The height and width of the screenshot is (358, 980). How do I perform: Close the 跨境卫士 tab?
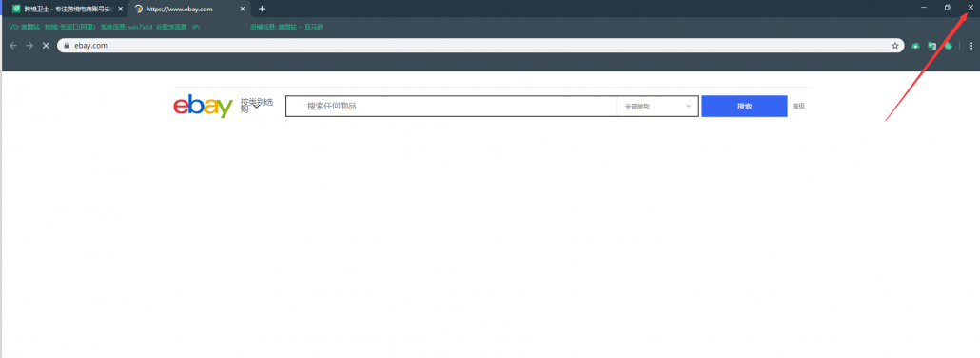(120, 9)
